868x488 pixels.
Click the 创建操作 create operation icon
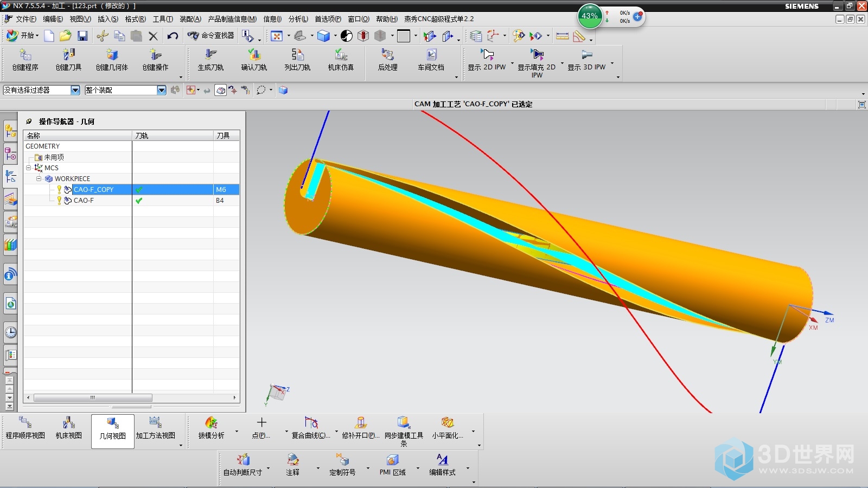click(x=156, y=55)
